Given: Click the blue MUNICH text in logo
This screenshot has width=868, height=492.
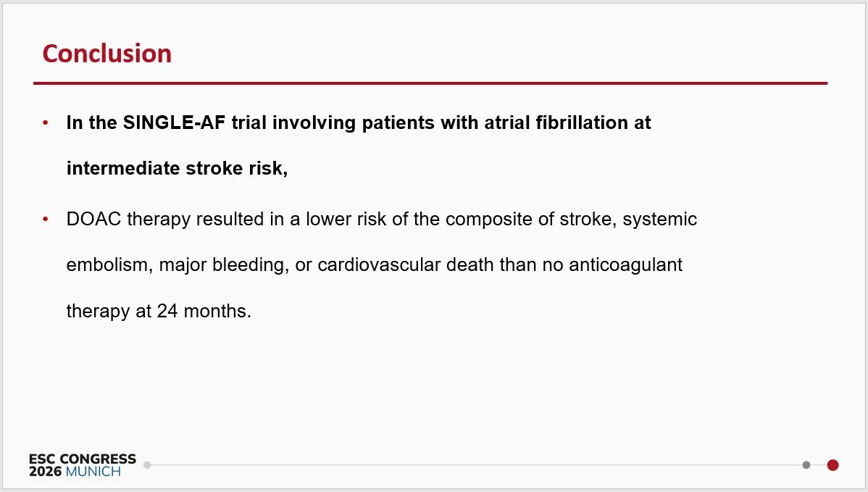Looking at the screenshot, I should (x=93, y=472).
